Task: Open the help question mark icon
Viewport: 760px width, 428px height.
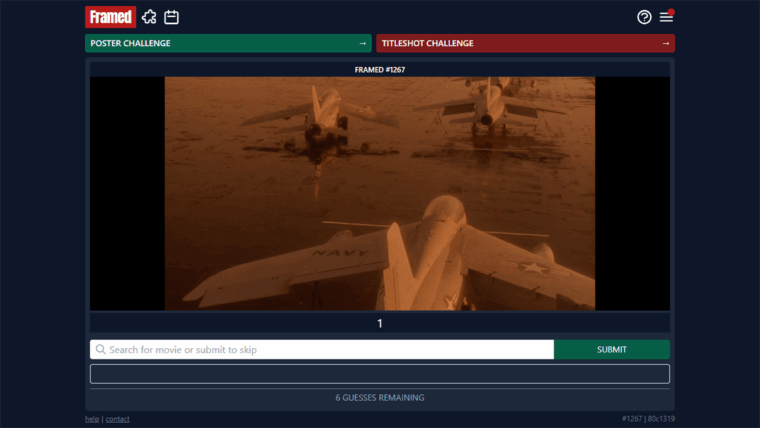Action: tap(644, 17)
